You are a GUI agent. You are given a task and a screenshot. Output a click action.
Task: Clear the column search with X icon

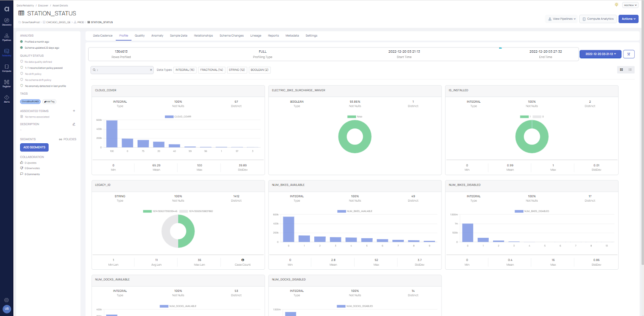[151, 70]
